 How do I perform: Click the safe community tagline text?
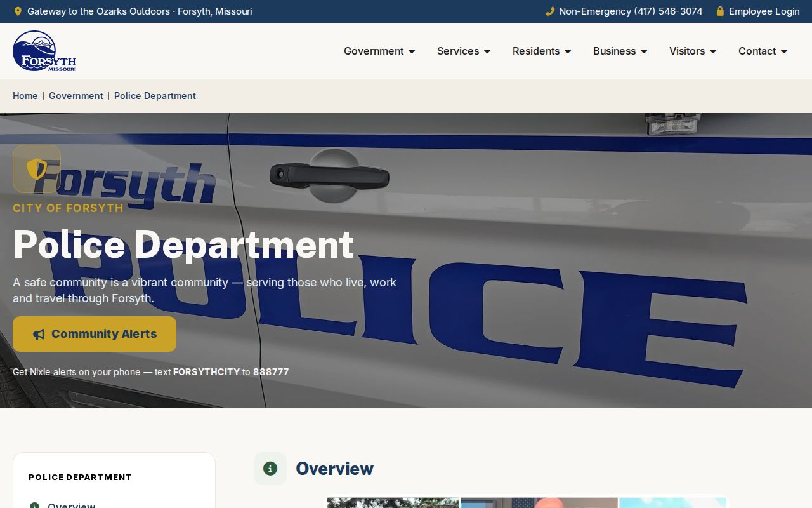(x=204, y=290)
